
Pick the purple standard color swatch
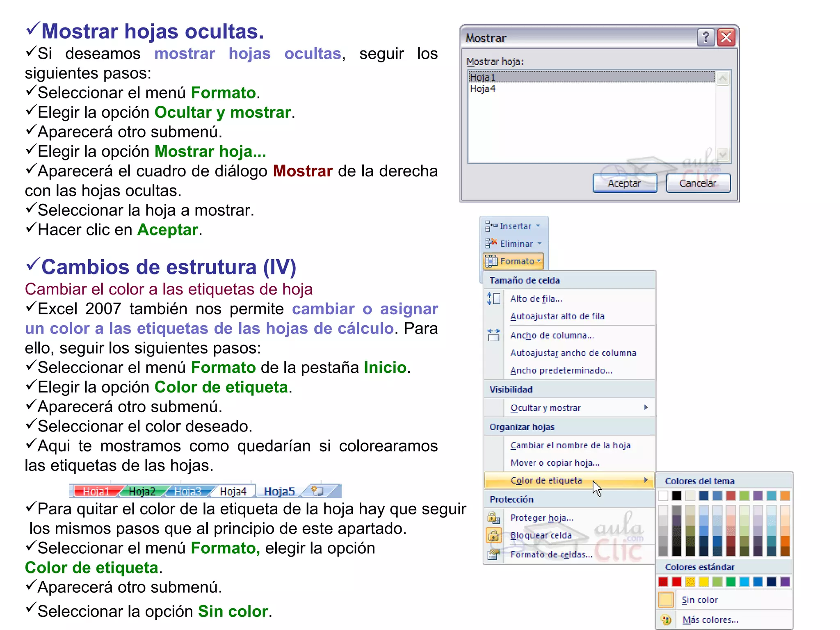785,582
